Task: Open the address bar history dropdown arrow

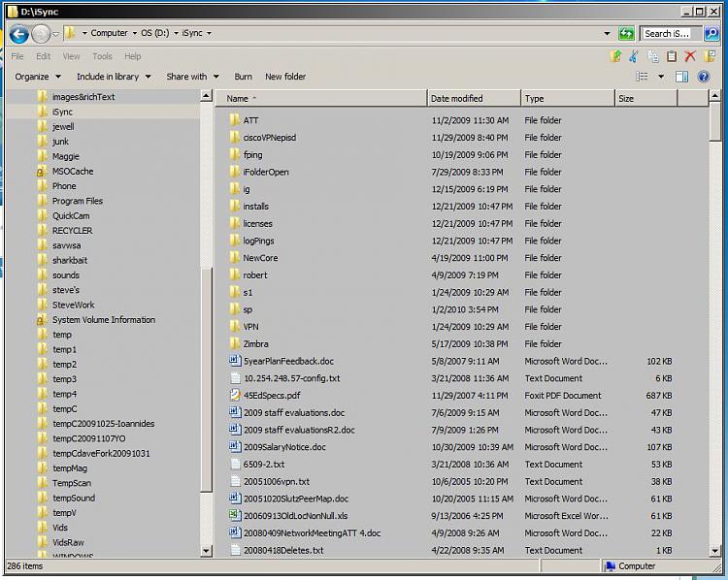Action: (607, 33)
